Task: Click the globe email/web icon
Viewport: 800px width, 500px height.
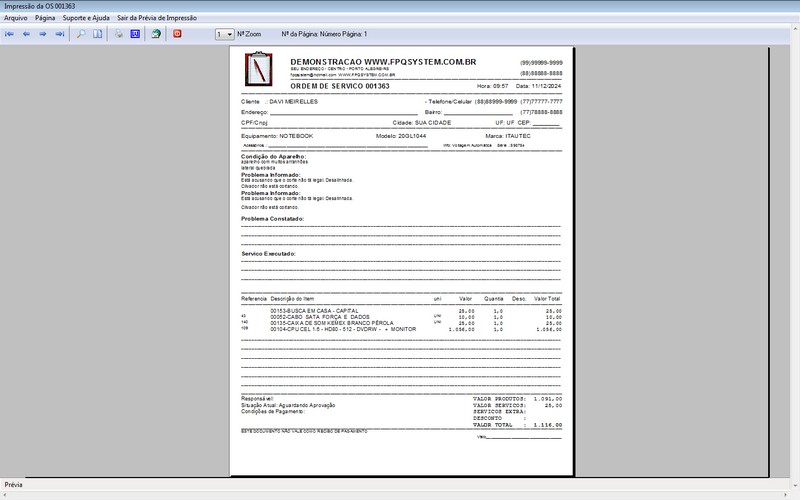Action: (156, 34)
